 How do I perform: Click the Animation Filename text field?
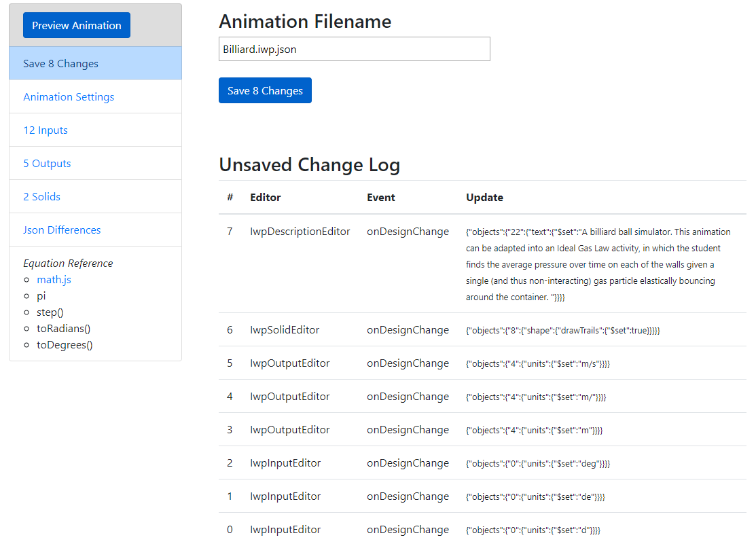point(355,49)
